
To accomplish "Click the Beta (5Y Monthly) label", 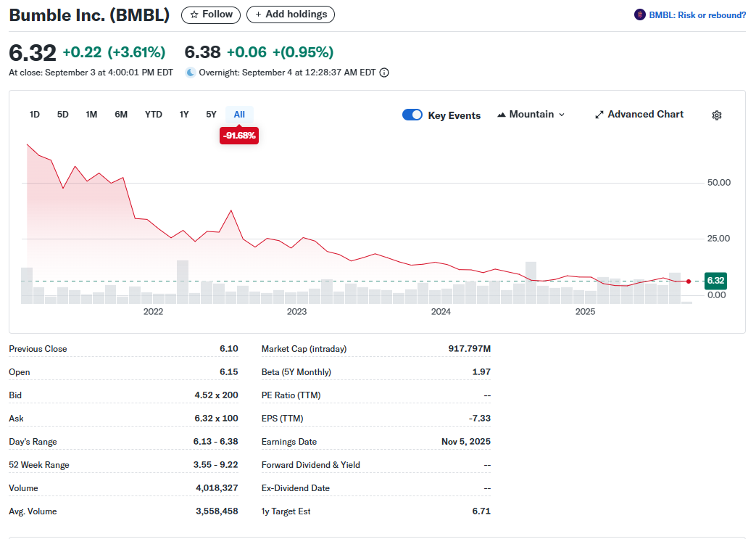I will tap(296, 372).
